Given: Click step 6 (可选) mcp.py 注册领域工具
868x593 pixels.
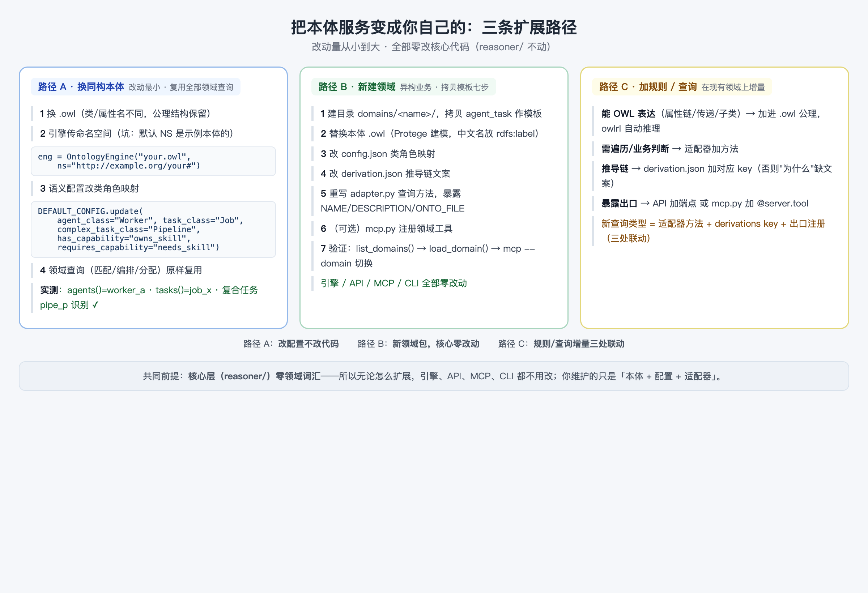Looking at the screenshot, I should [x=434, y=229].
